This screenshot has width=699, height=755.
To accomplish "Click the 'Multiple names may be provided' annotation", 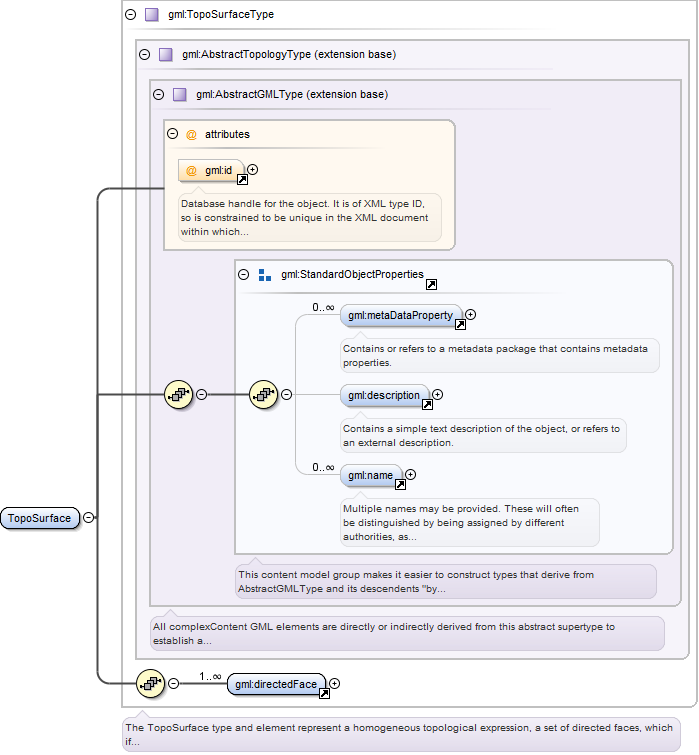I will (x=470, y=522).
